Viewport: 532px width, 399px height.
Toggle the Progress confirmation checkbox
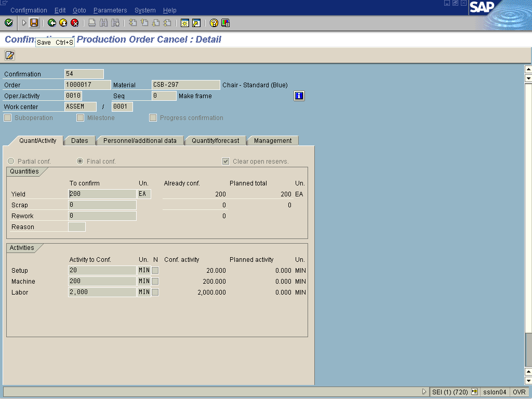coord(153,118)
